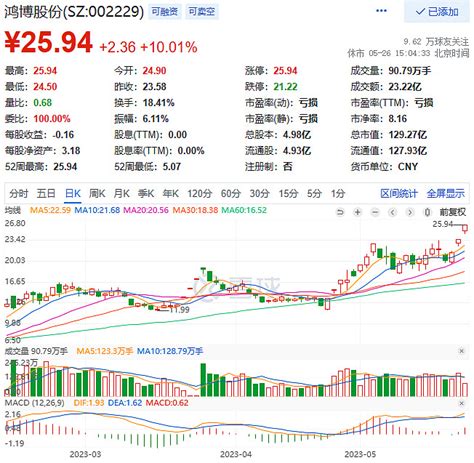
Task: Switch to the 5分 chart tab
Action: (314, 193)
